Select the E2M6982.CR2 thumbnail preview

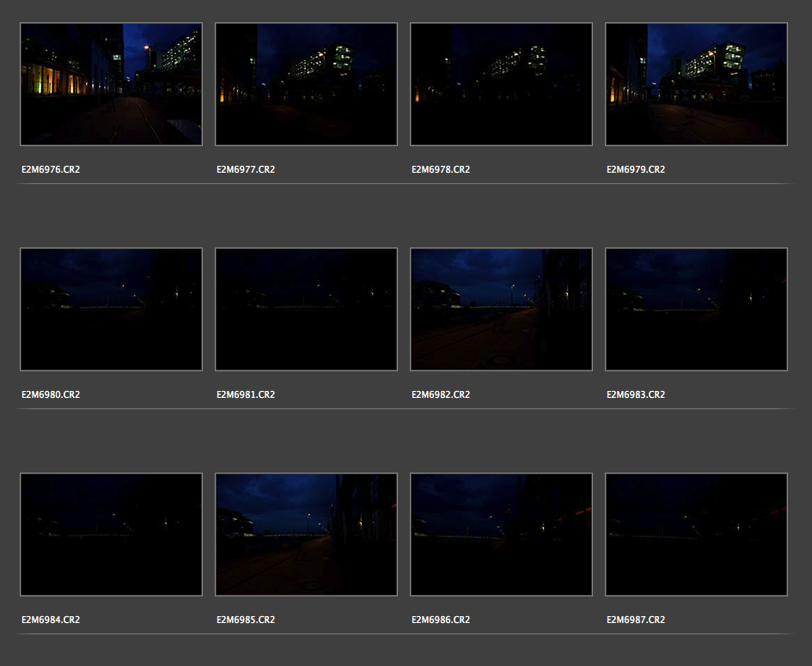tap(501, 309)
